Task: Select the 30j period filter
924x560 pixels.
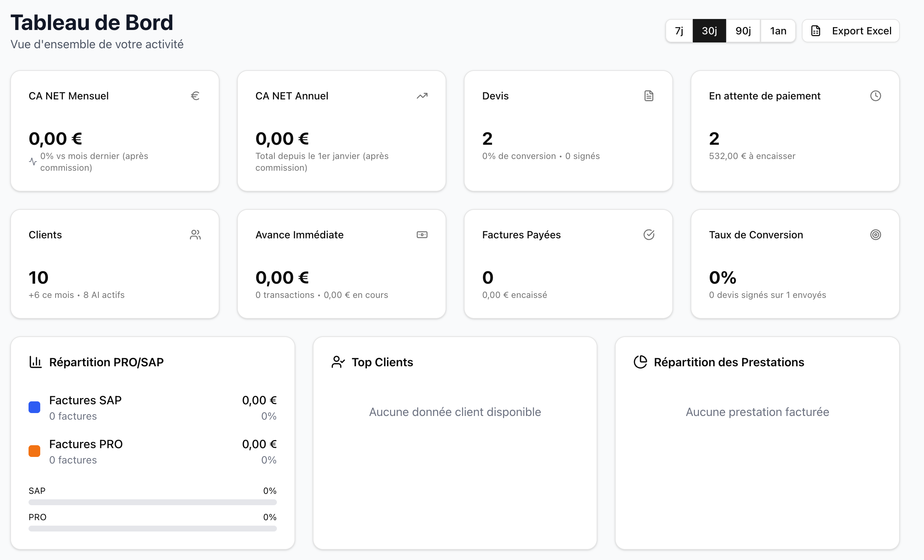Action: click(709, 31)
